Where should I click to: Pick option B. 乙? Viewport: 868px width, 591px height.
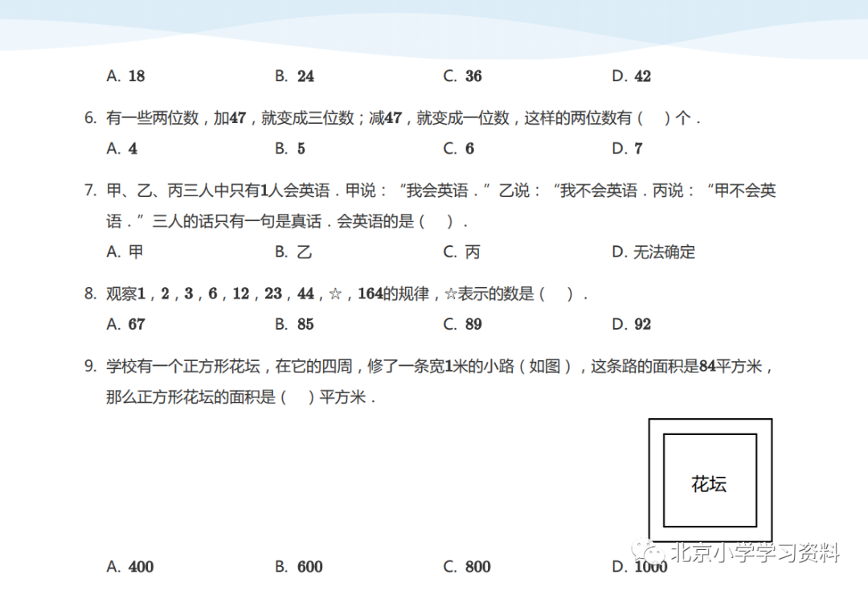[293, 252]
